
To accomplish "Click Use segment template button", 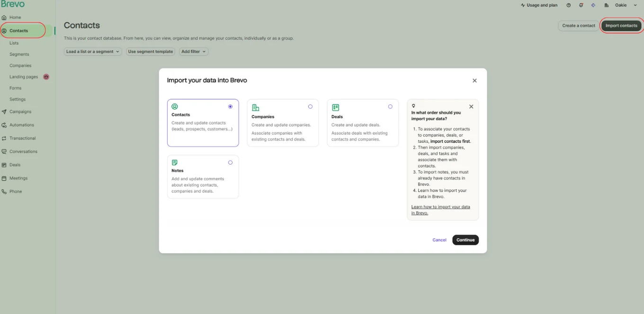I will (151, 52).
